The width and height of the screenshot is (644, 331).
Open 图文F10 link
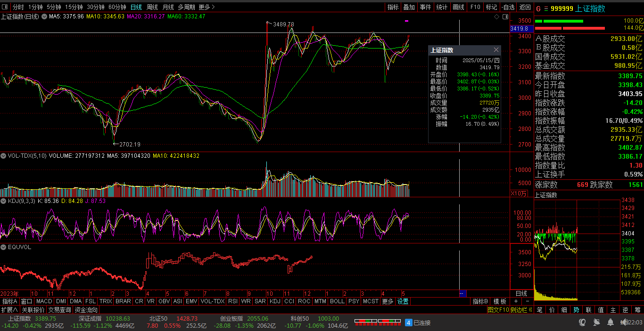[x=499, y=310]
